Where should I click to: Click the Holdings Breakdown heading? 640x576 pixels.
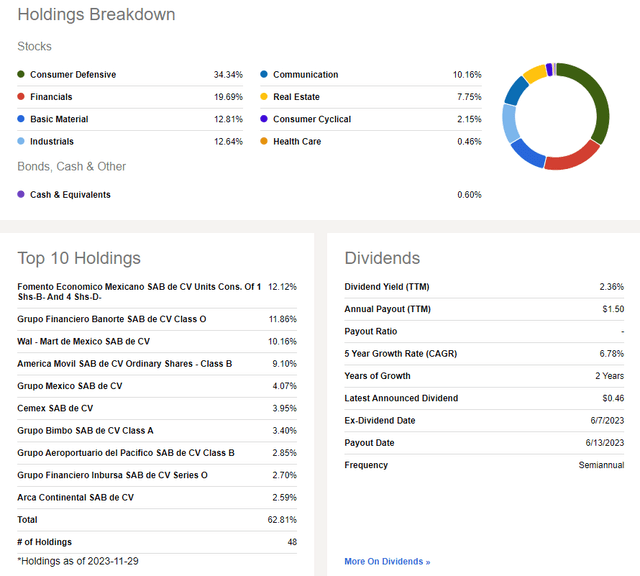tap(96, 15)
